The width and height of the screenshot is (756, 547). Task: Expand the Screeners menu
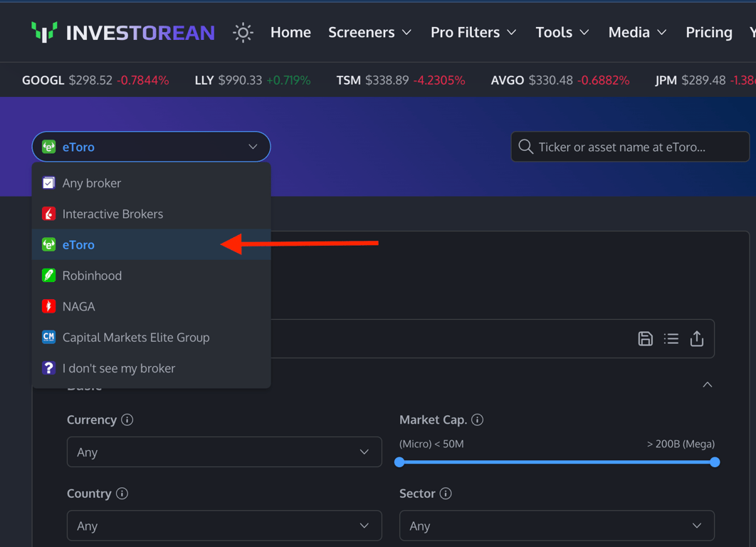point(369,32)
